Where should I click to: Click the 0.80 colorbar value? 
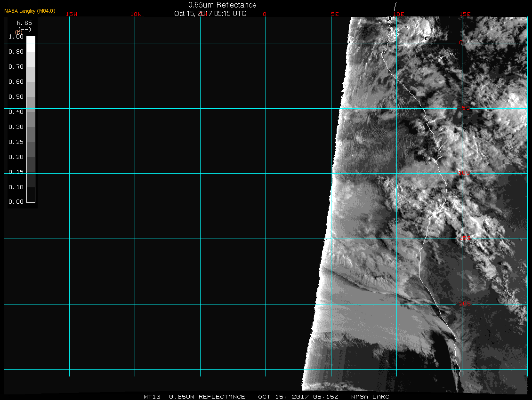pos(16,52)
